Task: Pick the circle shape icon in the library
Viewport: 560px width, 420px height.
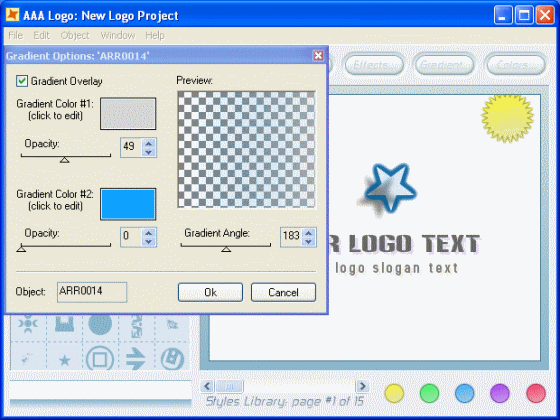Action: coord(100,324)
